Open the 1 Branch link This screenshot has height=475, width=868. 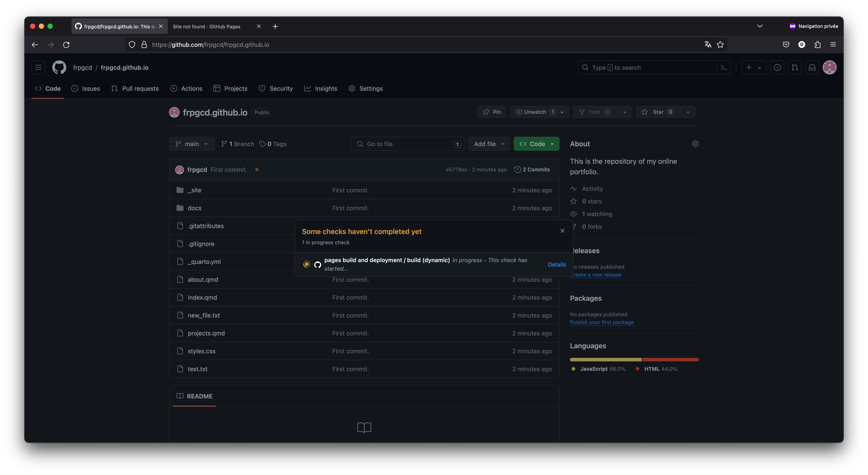(x=237, y=144)
